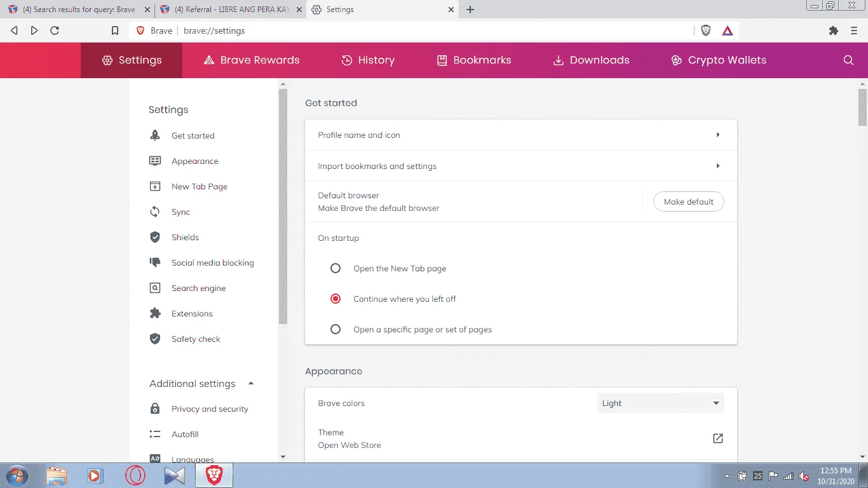Open the Action Center flag tray icon
The height and width of the screenshot is (488, 868).
click(773, 476)
